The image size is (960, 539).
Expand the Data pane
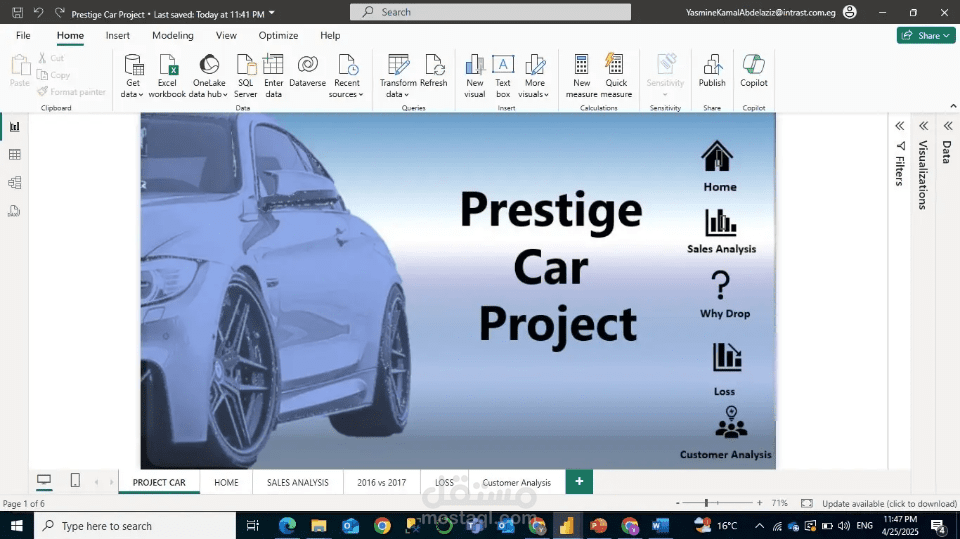[948, 126]
